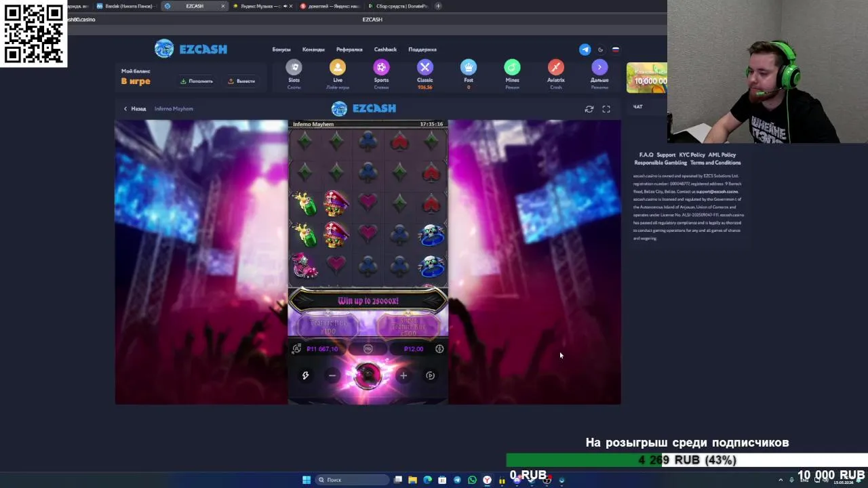Viewport: 868px width, 488px height.
Task: Open bet options coin icon
Action: tap(439, 349)
